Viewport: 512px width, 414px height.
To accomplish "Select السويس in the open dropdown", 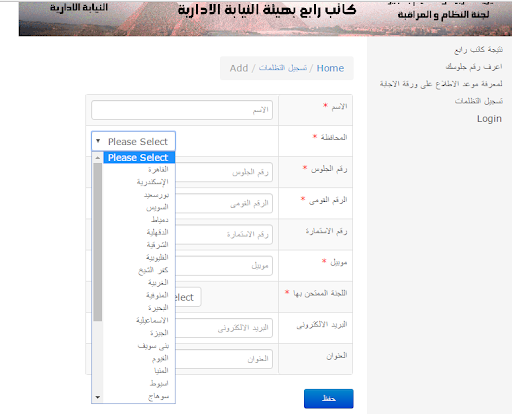I will pos(139,207).
